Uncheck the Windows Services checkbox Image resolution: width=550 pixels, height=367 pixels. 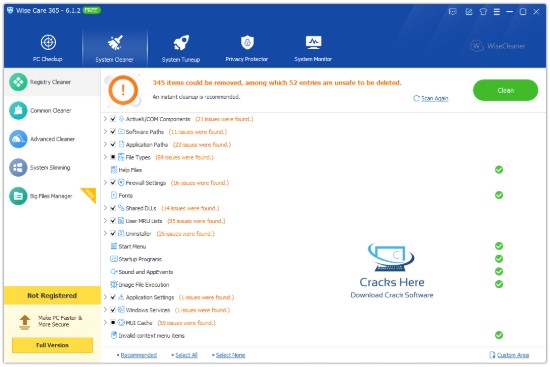pyautogui.click(x=113, y=310)
